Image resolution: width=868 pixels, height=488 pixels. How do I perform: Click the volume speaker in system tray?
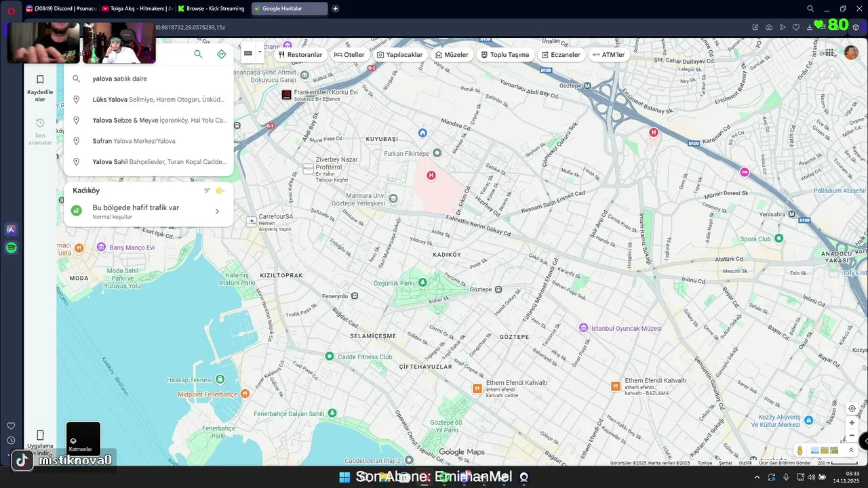[x=811, y=477]
